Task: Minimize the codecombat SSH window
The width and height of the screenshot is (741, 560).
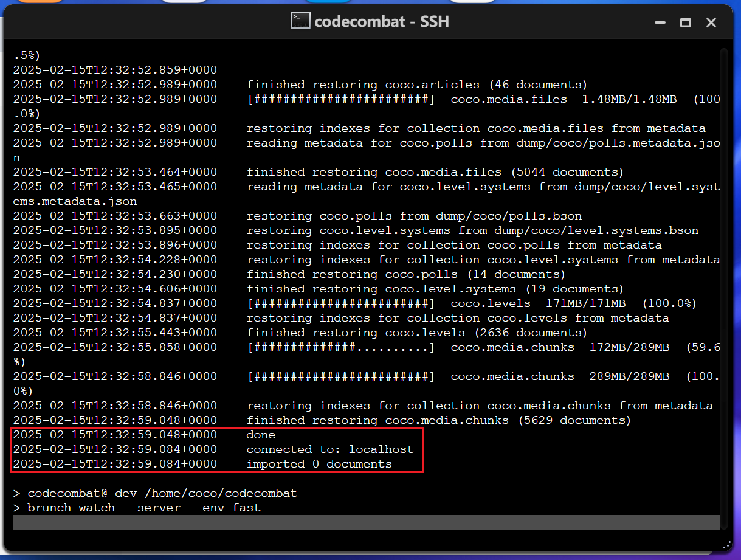Action: (660, 22)
